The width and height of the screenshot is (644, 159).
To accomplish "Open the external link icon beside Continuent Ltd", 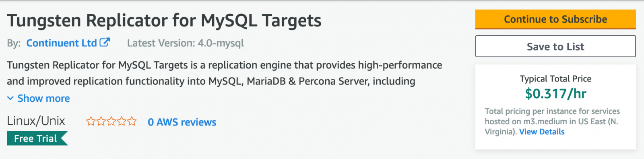I will pyautogui.click(x=105, y=42).
